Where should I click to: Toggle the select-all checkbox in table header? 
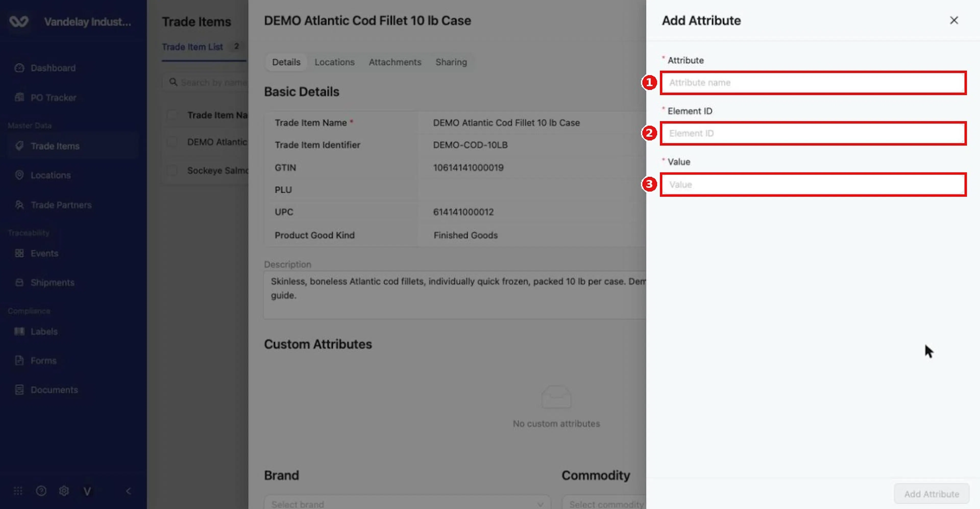(172, 115)
